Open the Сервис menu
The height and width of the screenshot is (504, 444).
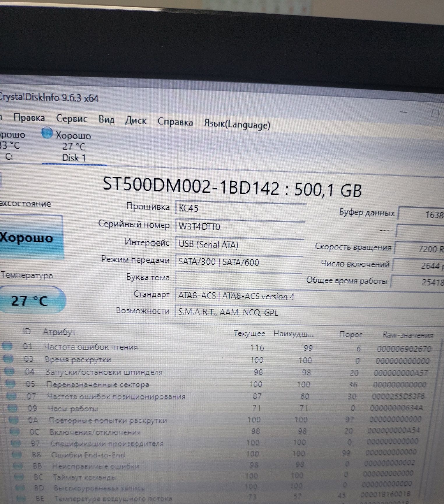(x=72, y=119)
